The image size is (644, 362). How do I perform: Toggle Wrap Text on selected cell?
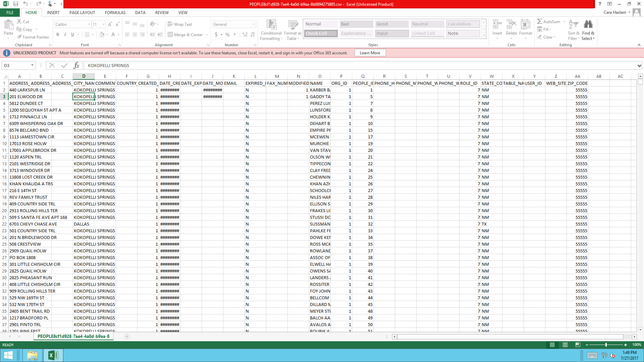tap(180, 24)
